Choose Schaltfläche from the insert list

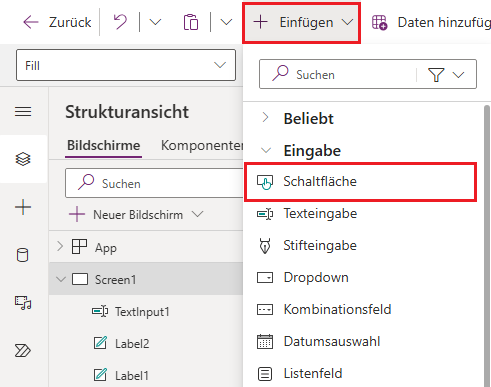(361, 182)
